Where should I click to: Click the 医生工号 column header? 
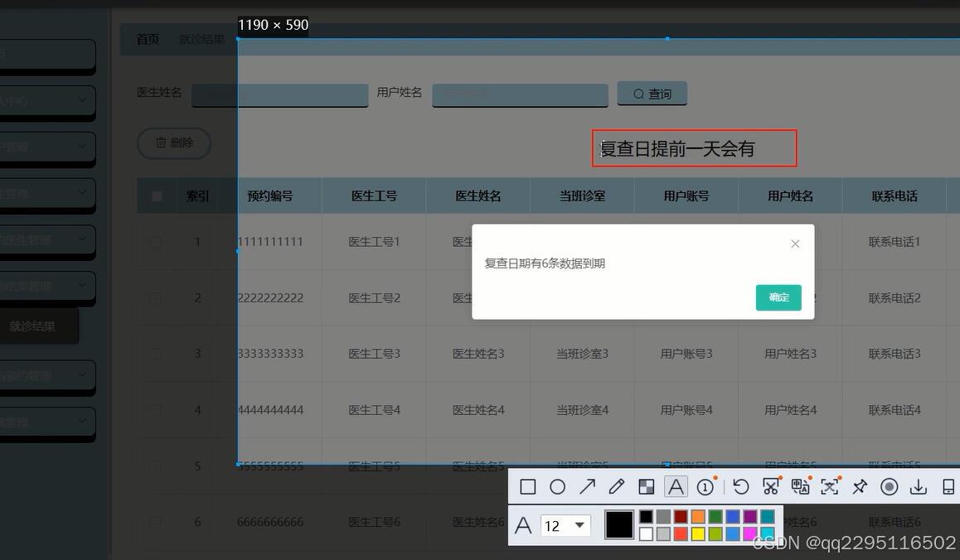coord(374,196)
